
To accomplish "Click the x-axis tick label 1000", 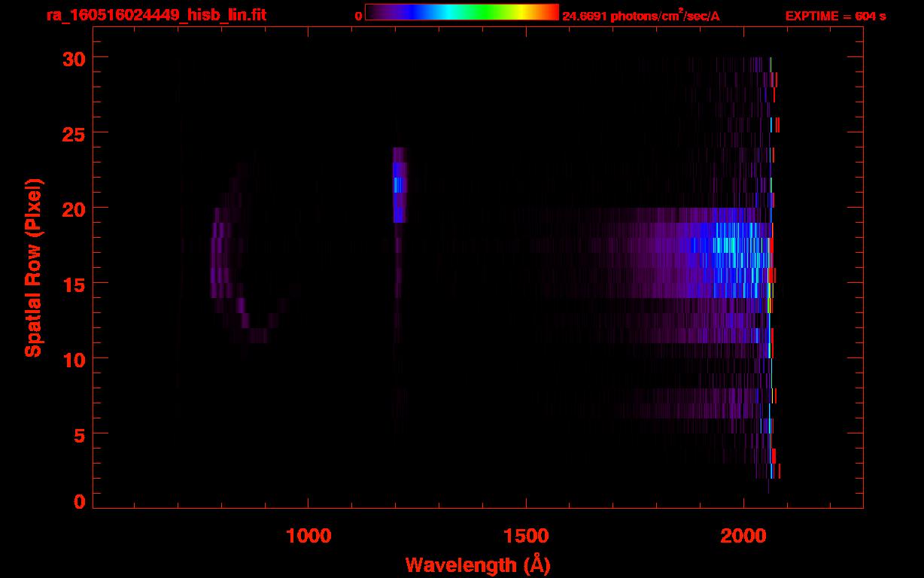I will pyautogui.click(x=309, y=535).
